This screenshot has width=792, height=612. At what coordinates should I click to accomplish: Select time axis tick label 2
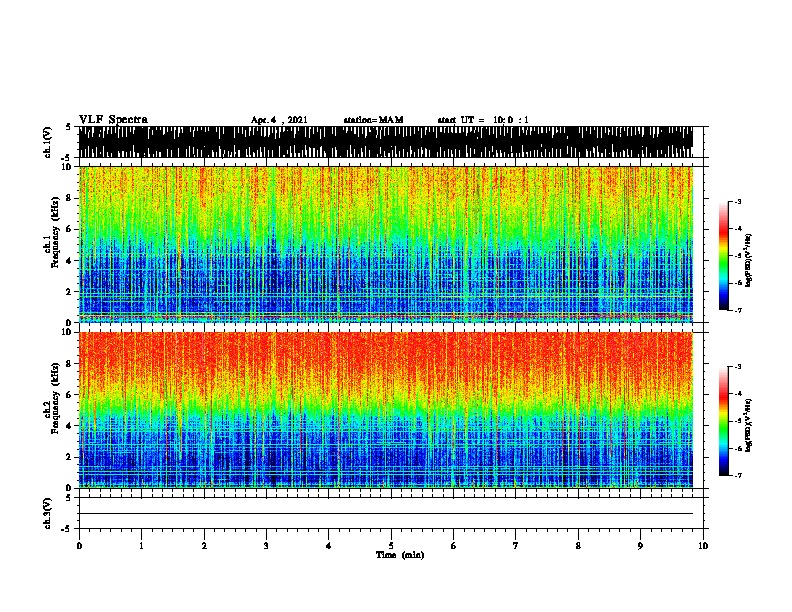tap(204, 546)
